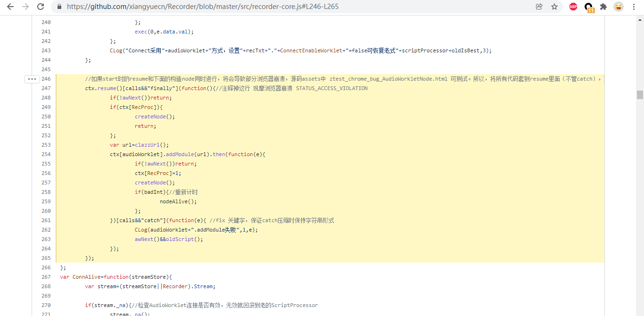This screenshot has width=644, height=316.
Task: Click line number 267
Action: coord(46,277)
